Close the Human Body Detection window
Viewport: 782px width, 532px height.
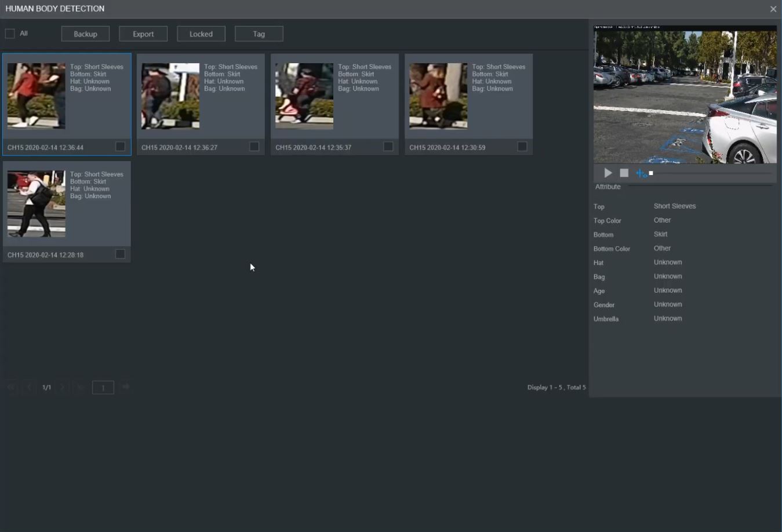773,9
